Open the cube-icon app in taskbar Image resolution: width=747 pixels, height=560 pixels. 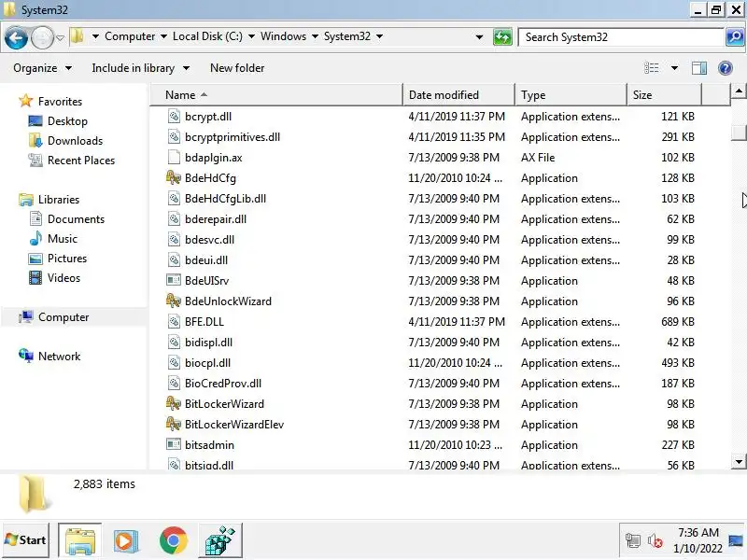219,540
